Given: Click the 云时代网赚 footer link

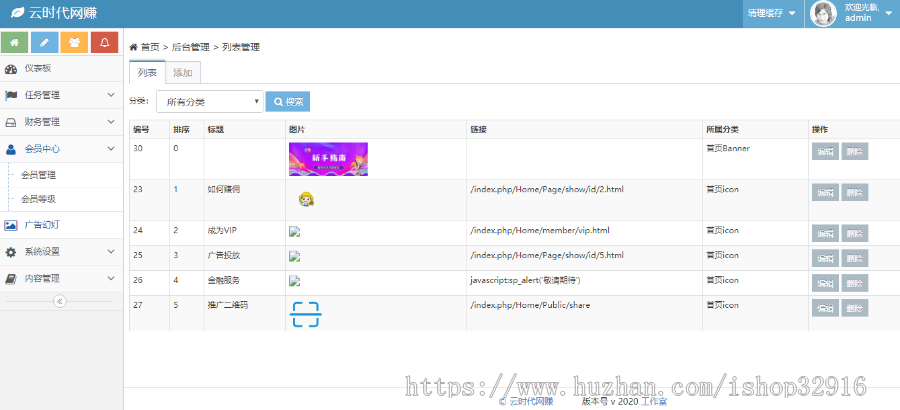Looking at the screenshot, I should [x=532, y=401].
